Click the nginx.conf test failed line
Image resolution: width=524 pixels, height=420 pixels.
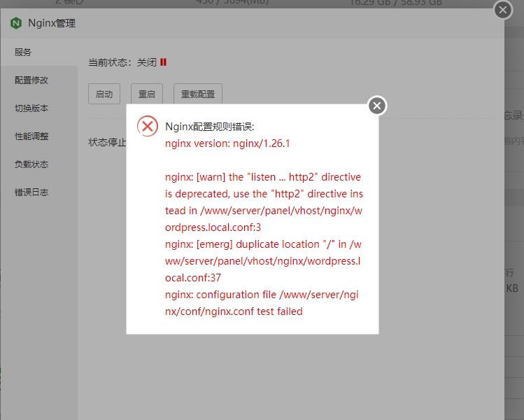pos(262,303)
